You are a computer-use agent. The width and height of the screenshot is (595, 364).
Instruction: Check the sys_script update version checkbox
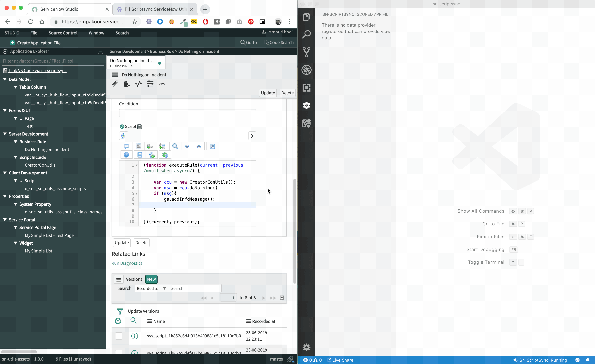point(119,336)
